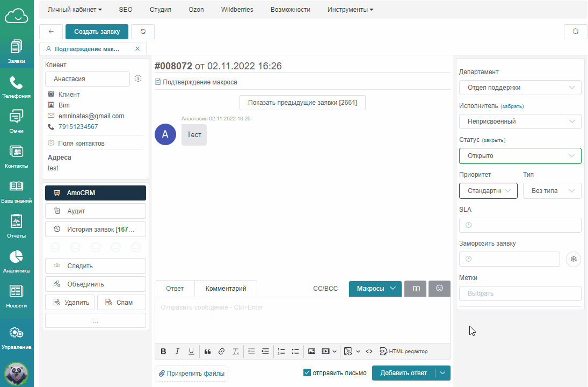Select the Ответ tab
This screenshot has height=387, width=588.
tap(175, 288)
